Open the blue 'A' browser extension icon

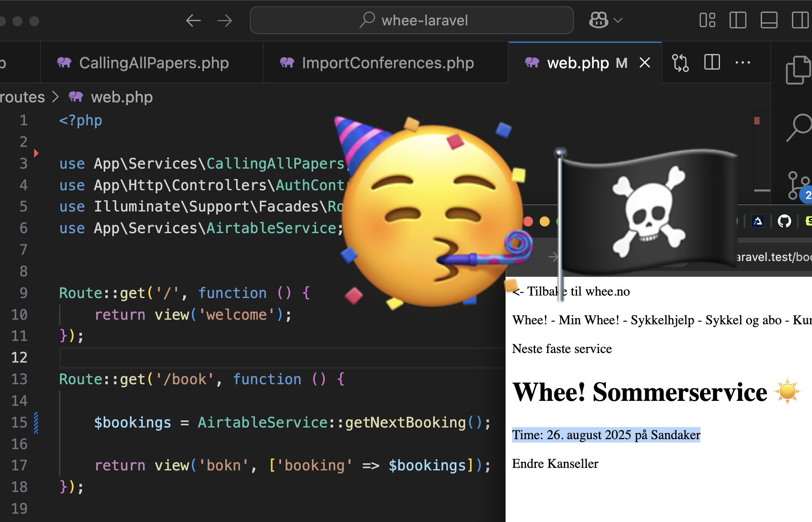pyautogui.click(x=758, y=221)
